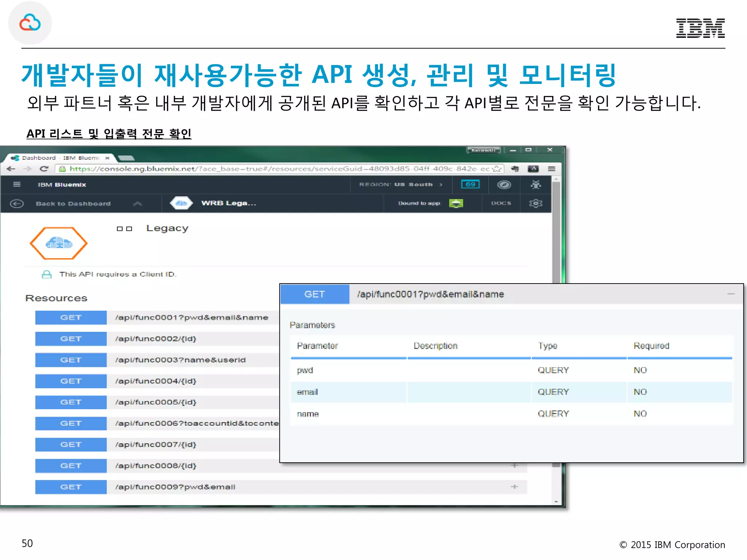Expand the /api/func0008/{id} row plus sign

click(514, 466)
